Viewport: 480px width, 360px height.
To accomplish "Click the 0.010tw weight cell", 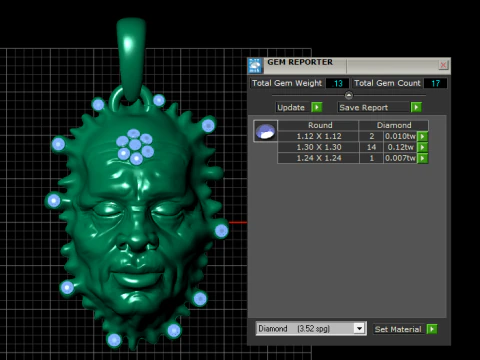I will (x=400, y=136).
